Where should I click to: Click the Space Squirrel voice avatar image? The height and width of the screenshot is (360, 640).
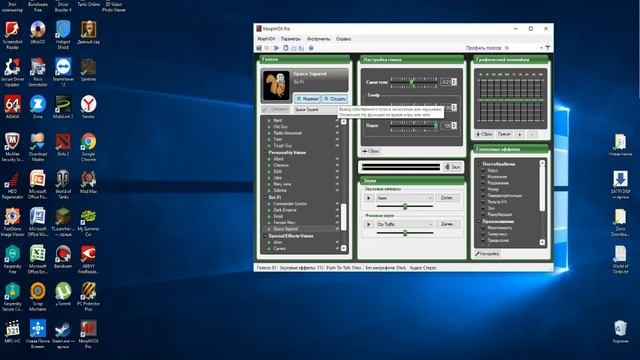point(276,85)
